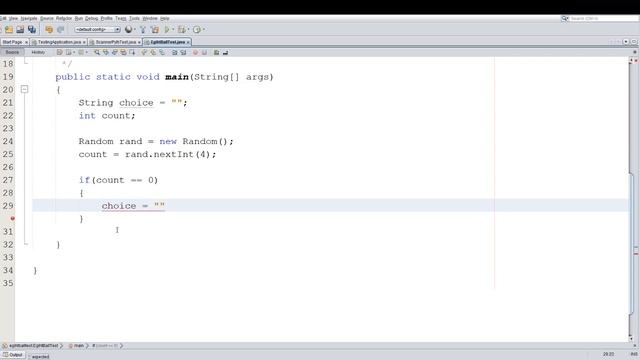The image size is (640, 360).
Task: Click the Save icon in main toolbar
Action: coord(20,29)
